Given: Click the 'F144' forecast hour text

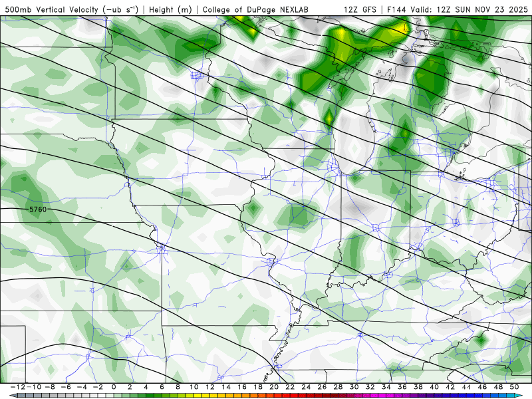Looking at the screenshot, I should 396,9.
